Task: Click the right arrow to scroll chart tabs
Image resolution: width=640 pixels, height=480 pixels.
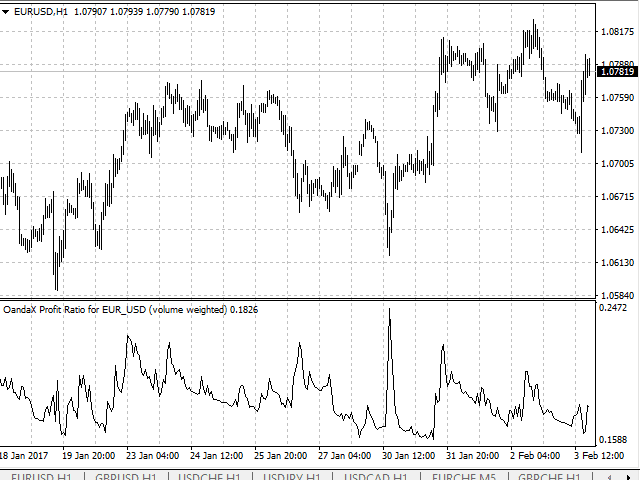Action: point(629,477)
